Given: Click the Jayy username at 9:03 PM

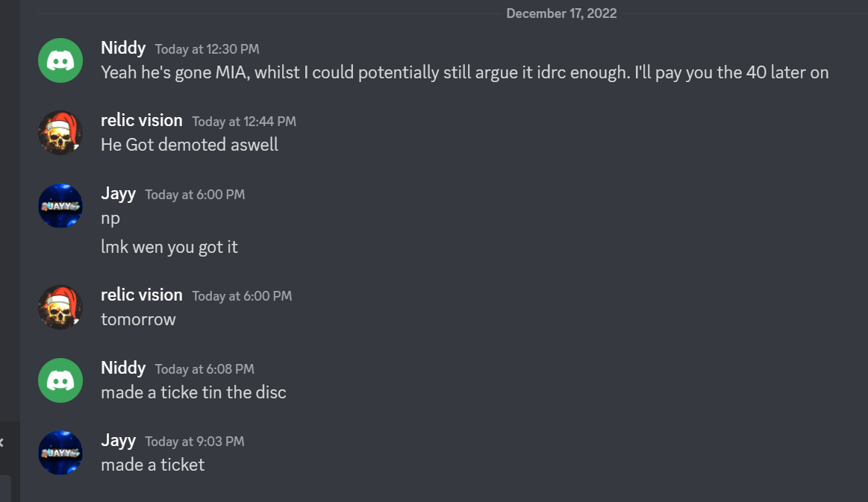Looking at the screenshot, I should [118, 441].
